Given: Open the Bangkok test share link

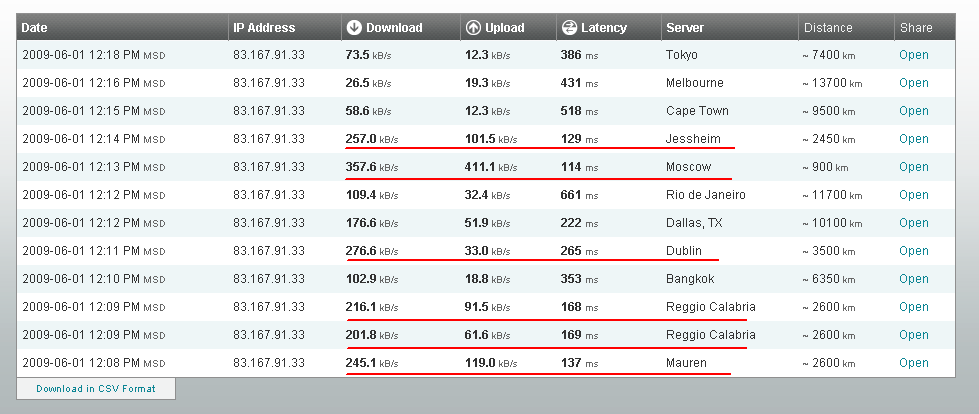Looking at the screenshot, I should tap(913, 279).
